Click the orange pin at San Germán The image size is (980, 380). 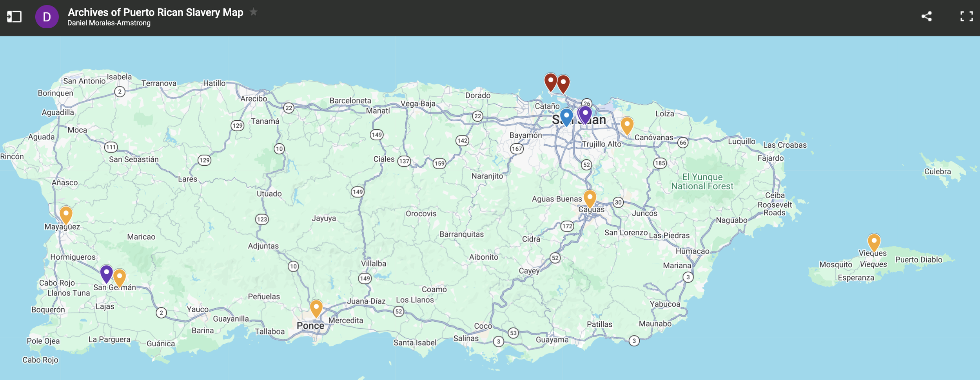point(120,278)
